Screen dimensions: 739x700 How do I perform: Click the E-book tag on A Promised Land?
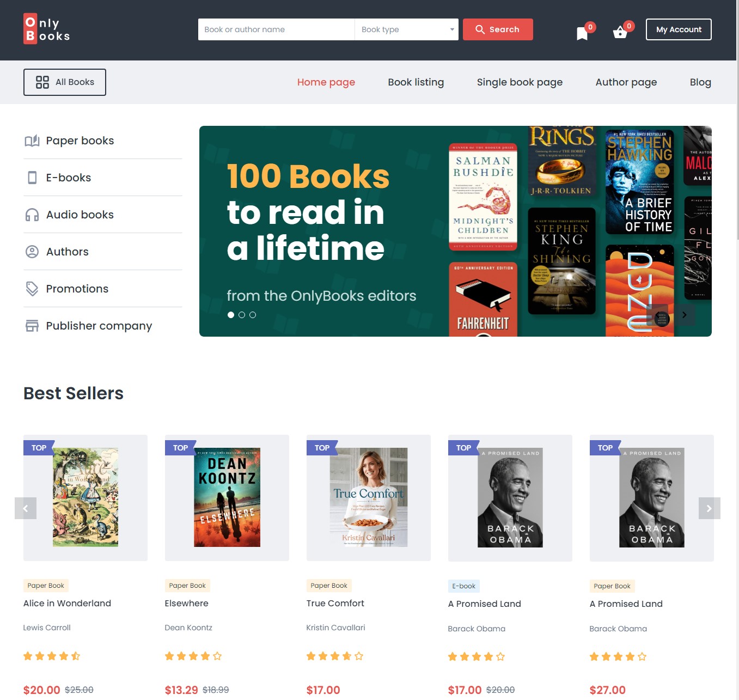(x=464, y=586)
